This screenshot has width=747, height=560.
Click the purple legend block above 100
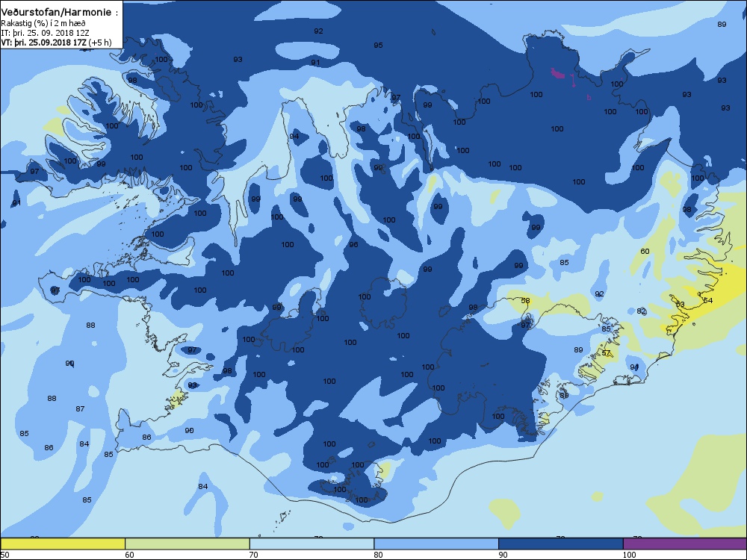684,544
